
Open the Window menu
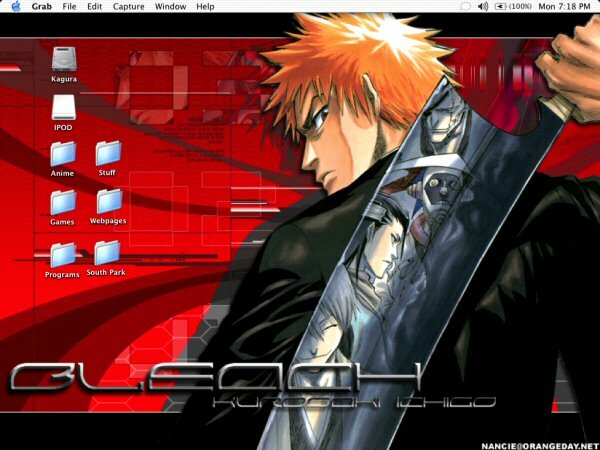pos(170,7)
